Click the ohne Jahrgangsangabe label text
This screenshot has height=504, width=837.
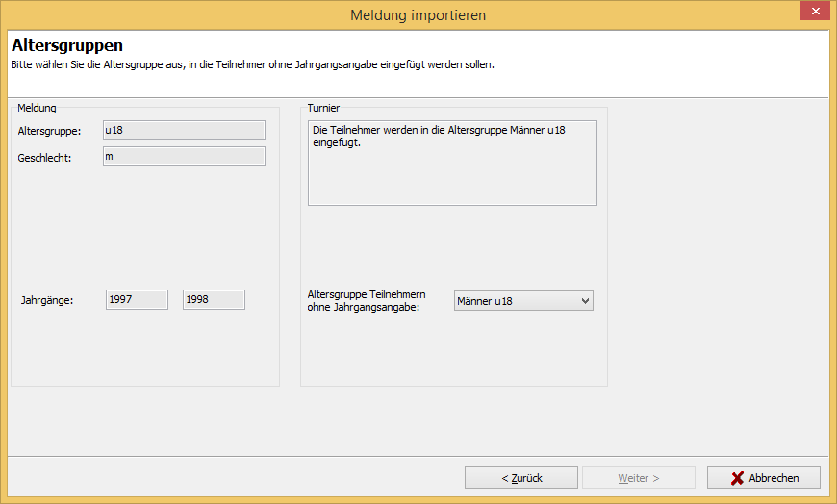point(363,308)
